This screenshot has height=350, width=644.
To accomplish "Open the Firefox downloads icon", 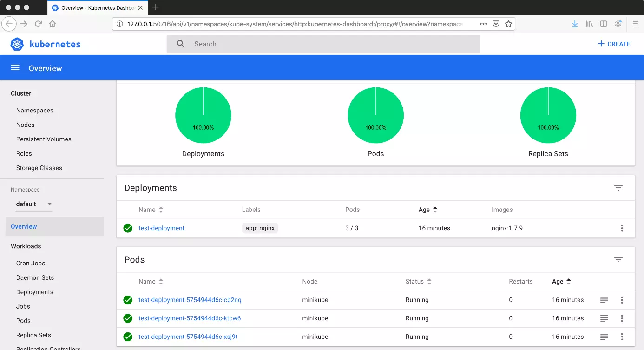I will [575, 24].
